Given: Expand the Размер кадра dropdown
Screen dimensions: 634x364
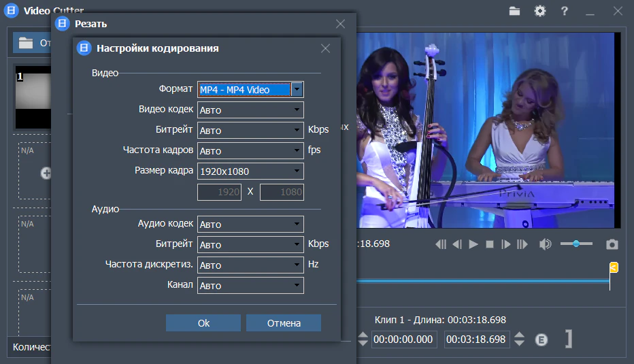Looking at the screenshot, I should click(297, 171).
